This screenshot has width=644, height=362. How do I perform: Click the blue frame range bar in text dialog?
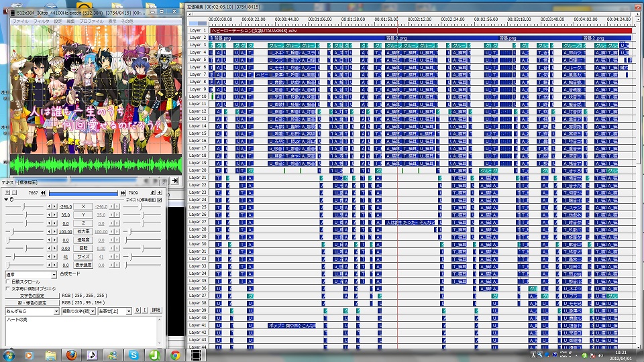click(x=83, y=193)
